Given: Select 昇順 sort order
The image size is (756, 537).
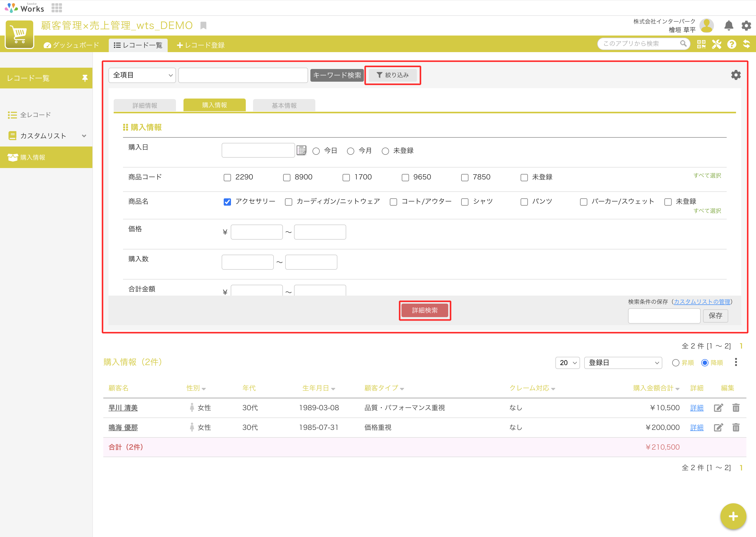Looking at the screenshot, I should [676, 363].
